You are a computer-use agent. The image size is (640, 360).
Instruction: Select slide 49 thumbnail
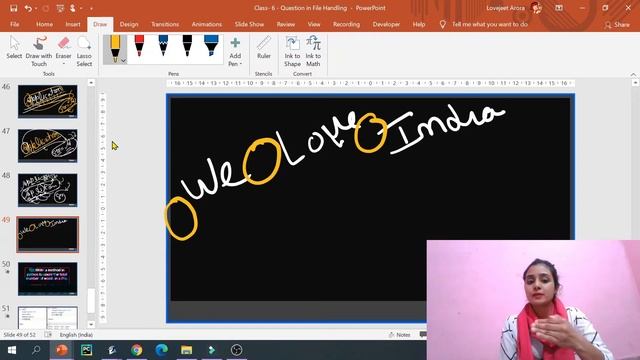(47, 234)
